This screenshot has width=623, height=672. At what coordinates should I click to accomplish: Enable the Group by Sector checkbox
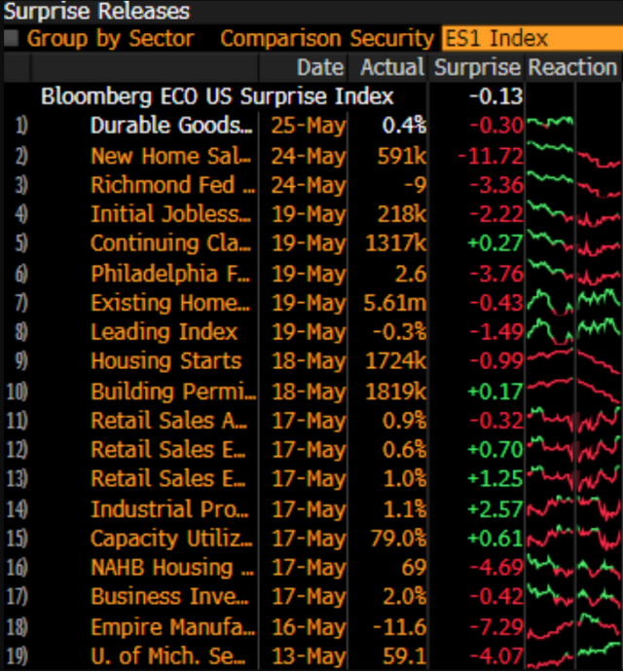(12, 39)
